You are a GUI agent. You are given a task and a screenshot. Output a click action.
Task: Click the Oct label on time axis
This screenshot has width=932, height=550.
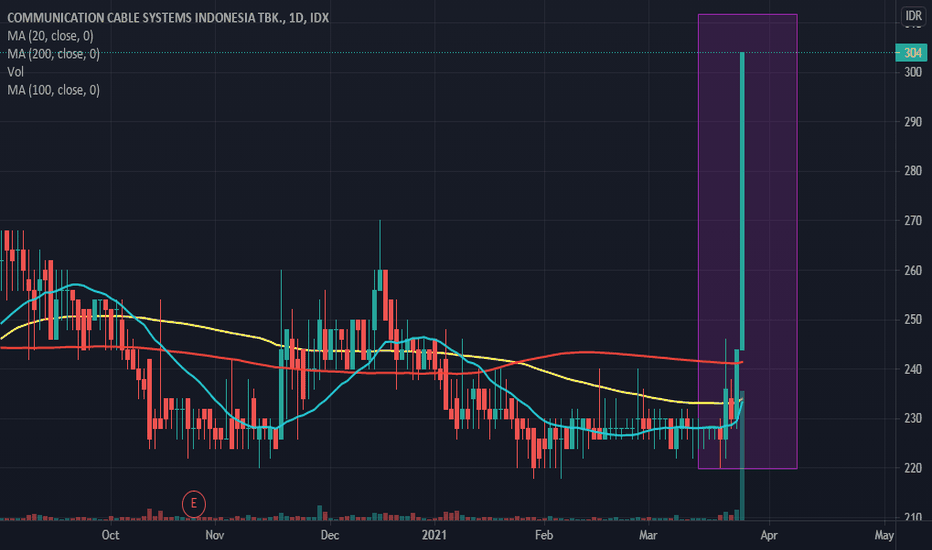pos(111,535)
